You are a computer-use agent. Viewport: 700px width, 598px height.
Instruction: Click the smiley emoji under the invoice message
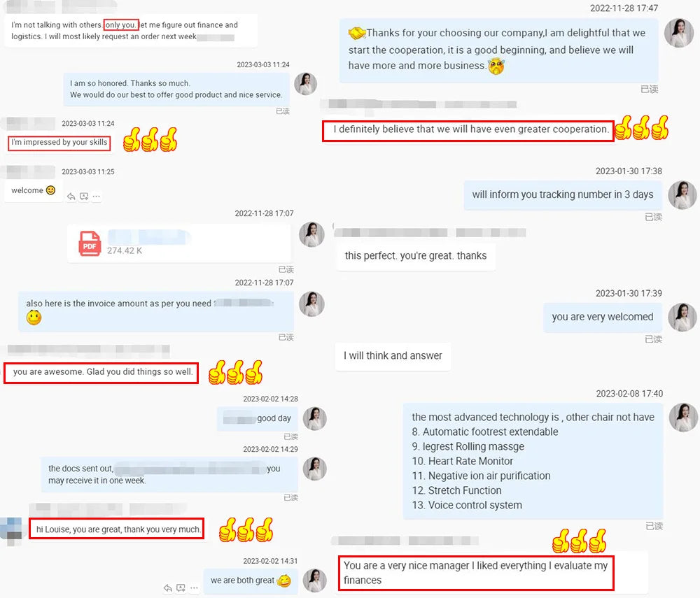pyautogui.click(x=34, y=318)
